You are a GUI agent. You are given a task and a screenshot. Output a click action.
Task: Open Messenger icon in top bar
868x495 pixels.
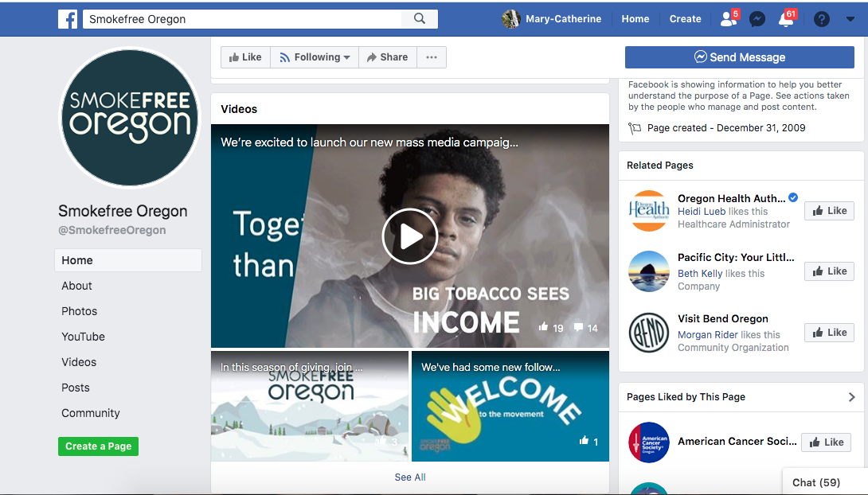click(757, 19)
